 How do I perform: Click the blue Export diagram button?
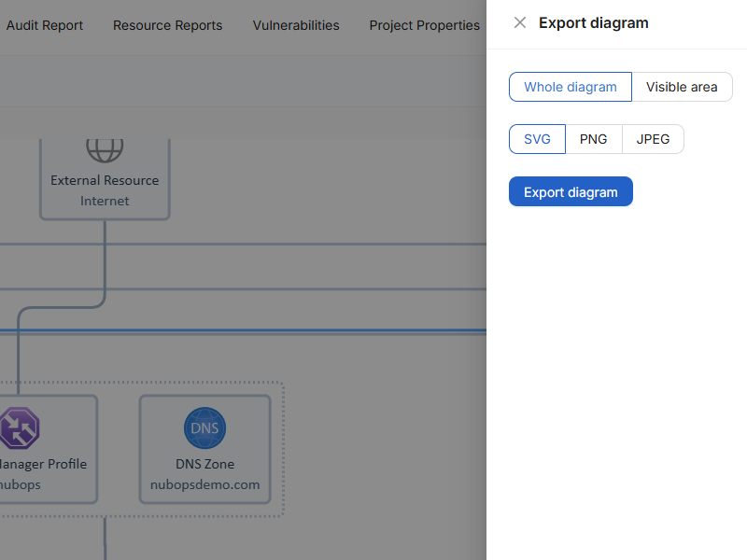571,192
